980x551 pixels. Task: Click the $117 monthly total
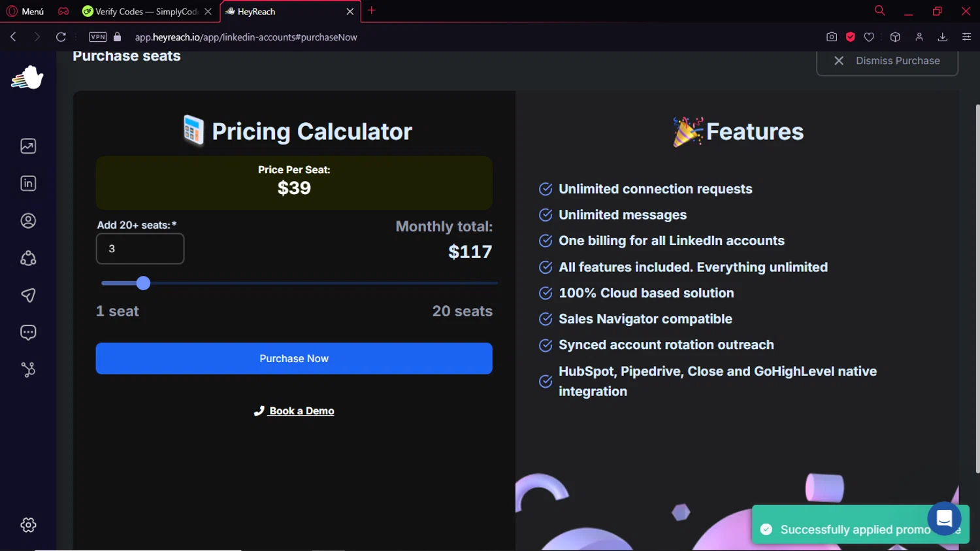pyautogui.click(x=470, y=252)
